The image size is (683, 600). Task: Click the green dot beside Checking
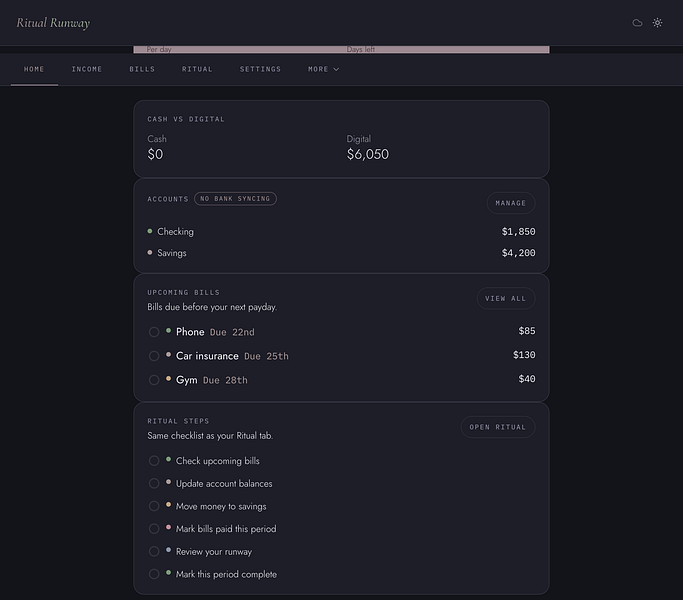[x=150, y=231]
